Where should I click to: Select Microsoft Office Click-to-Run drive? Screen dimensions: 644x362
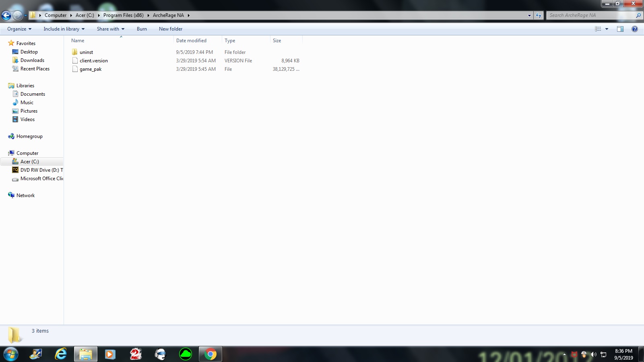coord(42,179)
